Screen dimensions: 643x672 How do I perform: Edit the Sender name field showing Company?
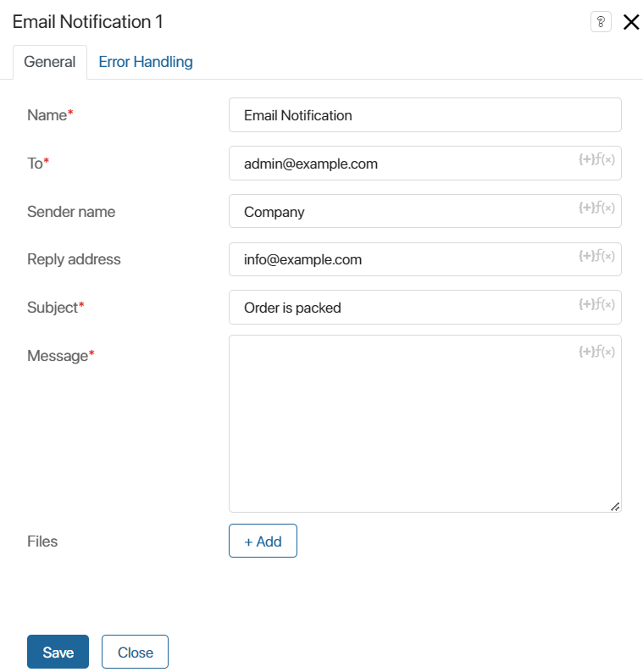pyautogui.click(x=425, y=211)
